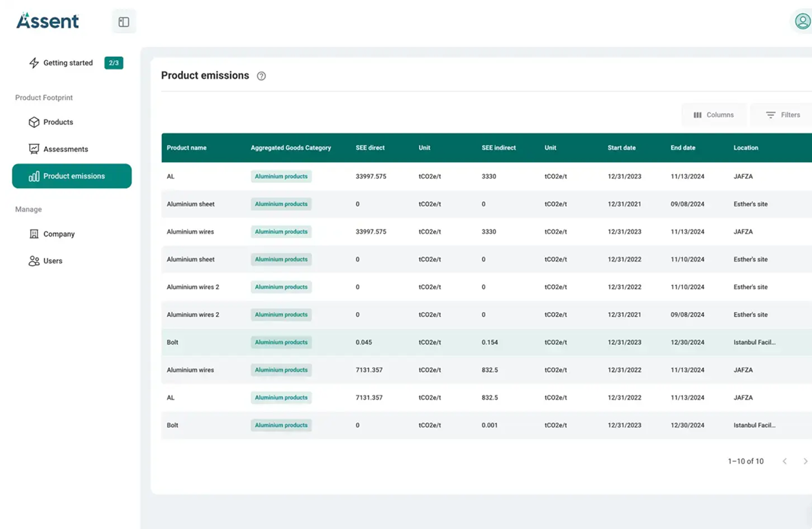Click the Products box icon in sidebar
812x529 pixels.
point(33,122)
